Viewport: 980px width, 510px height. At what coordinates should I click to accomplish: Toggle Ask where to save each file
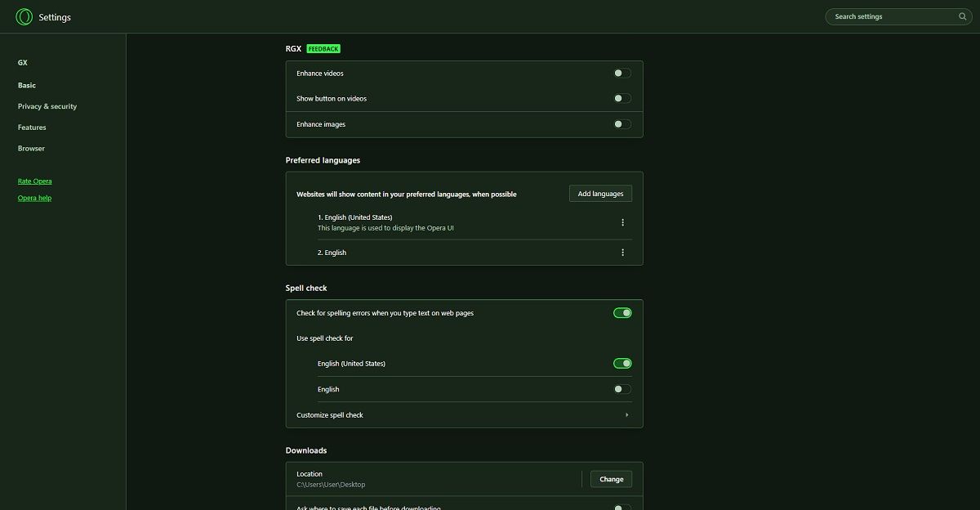621,507
